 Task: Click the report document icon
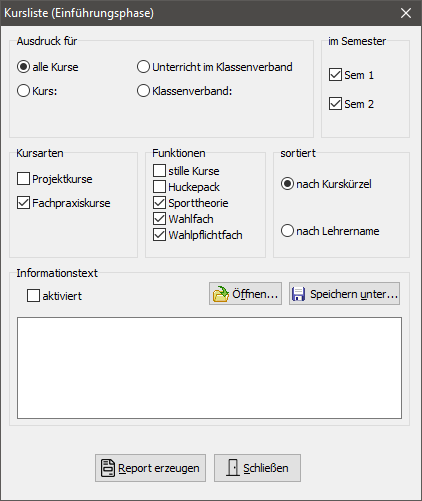[x=108, y=468]
